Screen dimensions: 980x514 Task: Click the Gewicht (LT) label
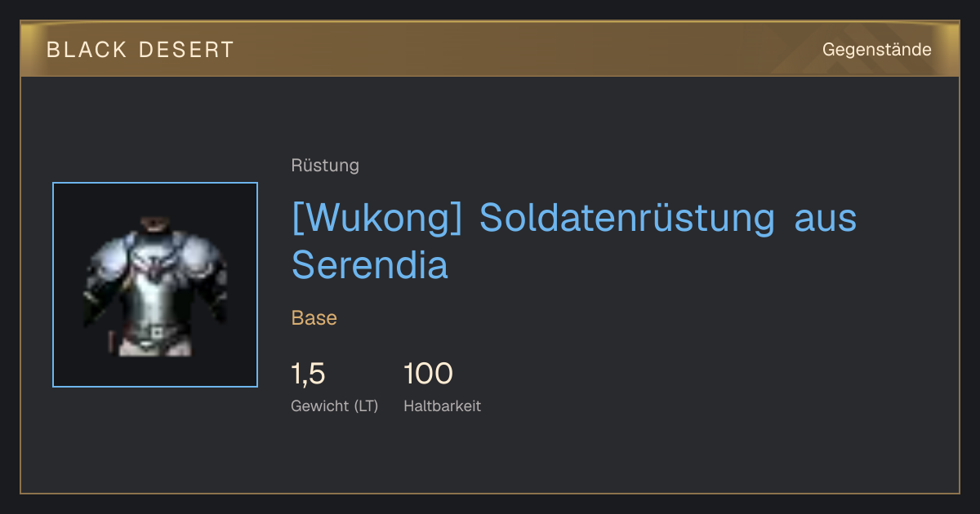tap(335, 406)
